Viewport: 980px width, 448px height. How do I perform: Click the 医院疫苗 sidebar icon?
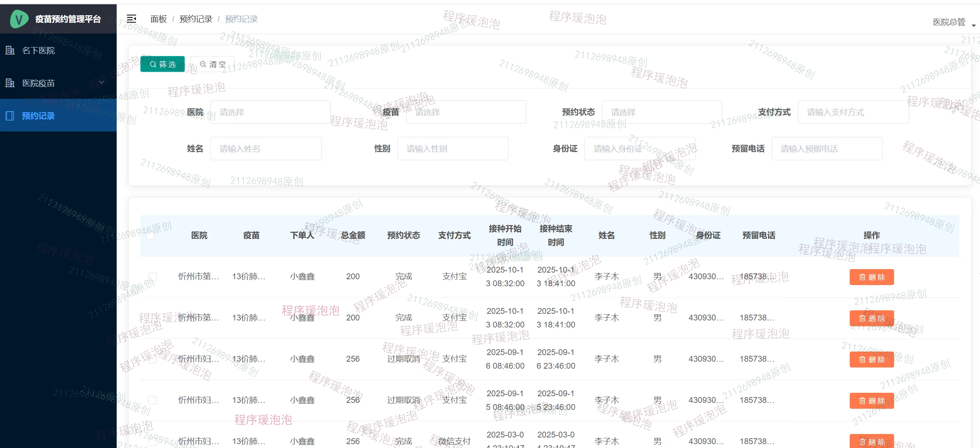10,83
